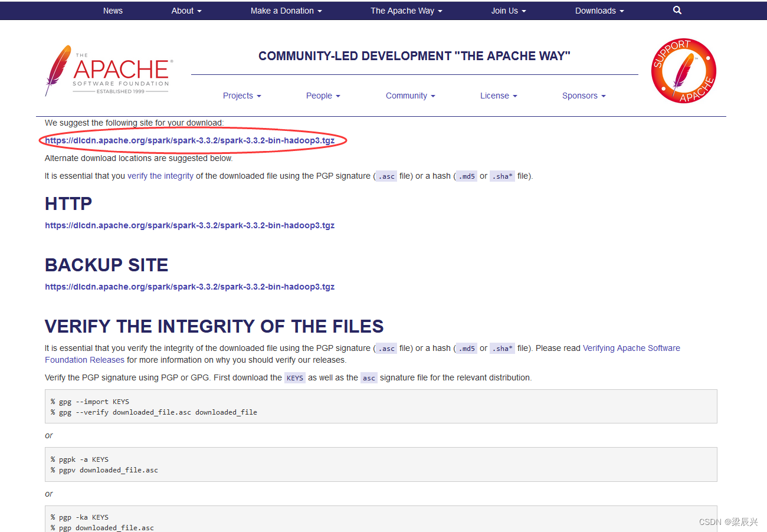Click the .sha* code label in the top paragraph

502,176
